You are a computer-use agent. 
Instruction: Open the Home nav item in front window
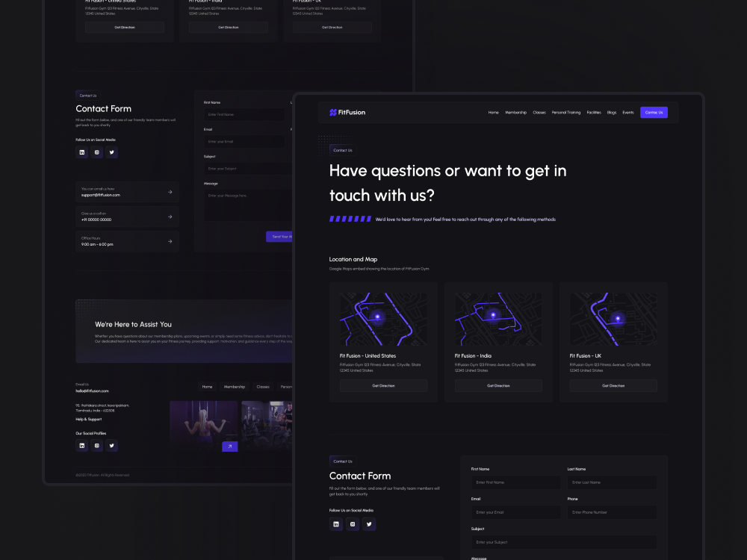point(493,113)
